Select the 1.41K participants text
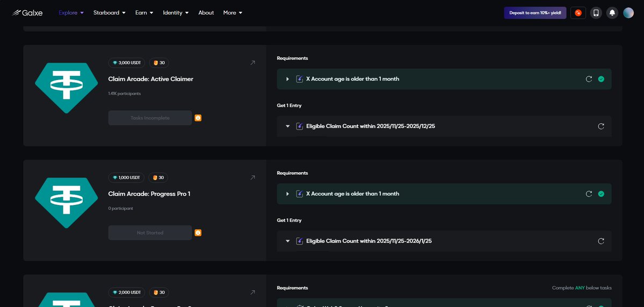 click(x=125, y=94)
